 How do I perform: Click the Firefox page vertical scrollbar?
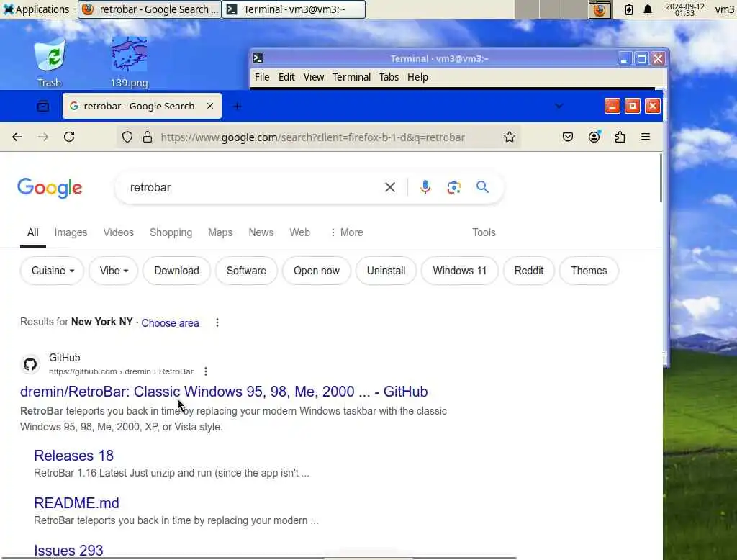tap(660, 178)
